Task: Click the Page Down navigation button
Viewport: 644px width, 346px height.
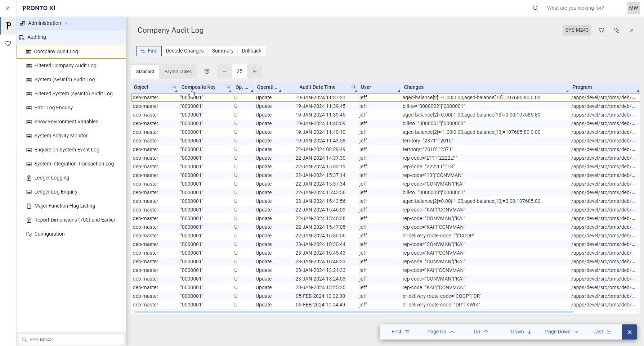Action: click(561, 332)
